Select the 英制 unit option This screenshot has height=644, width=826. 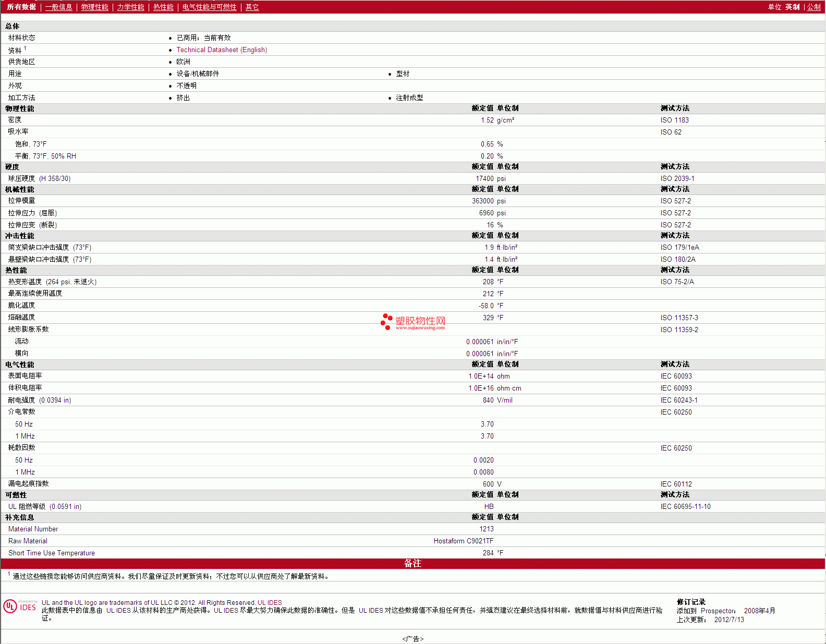[x=792, y=7]
